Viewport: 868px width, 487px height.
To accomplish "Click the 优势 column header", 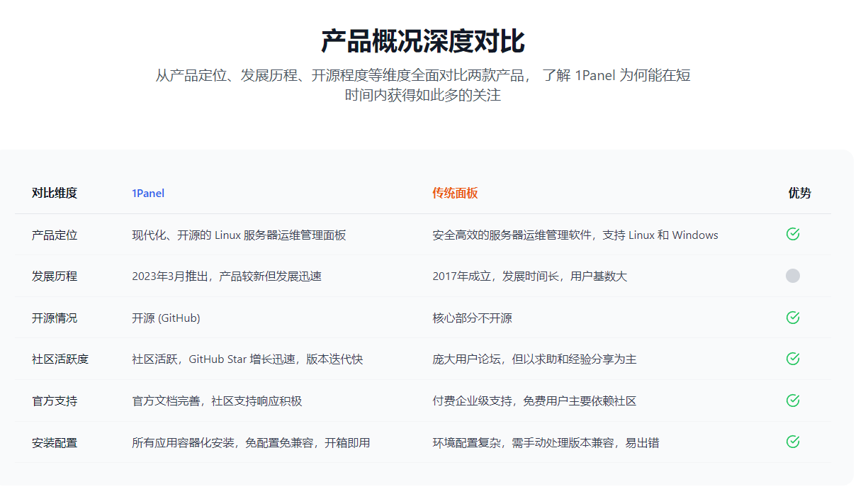I will click(799, 193).
